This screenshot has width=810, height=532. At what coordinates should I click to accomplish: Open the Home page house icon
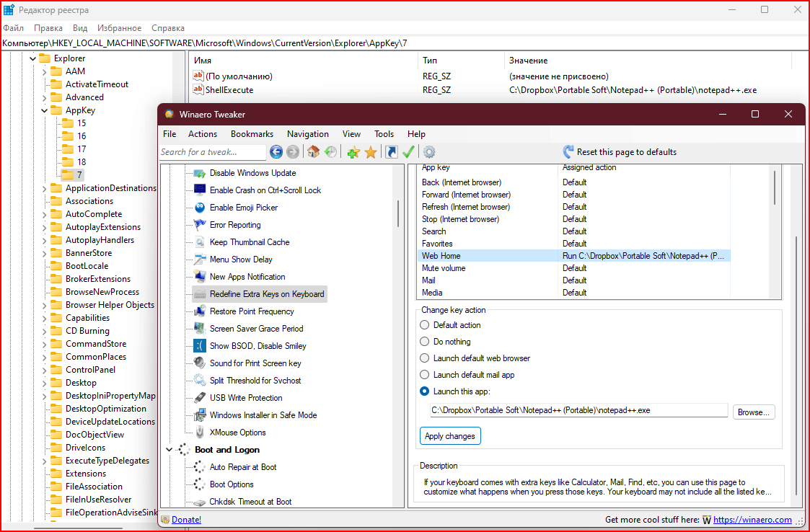pyautogui.click(x=313, y=152)
